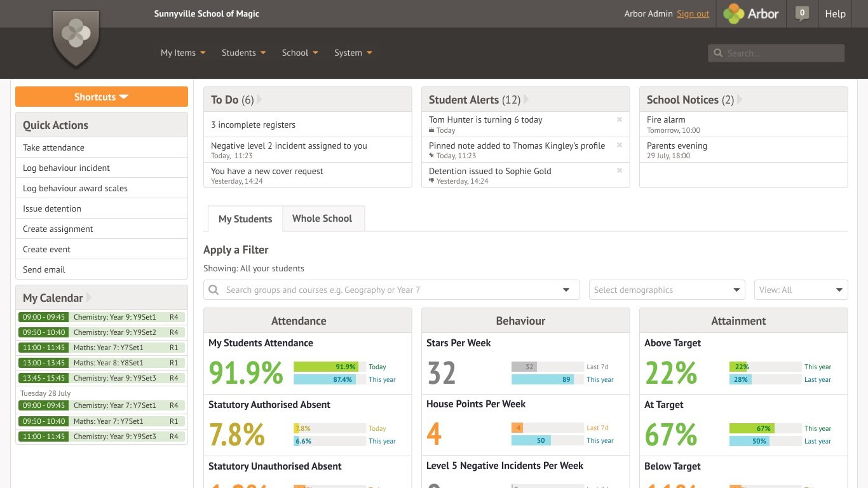Open Tuesday 11:00 Chemistry Y9Set3 event
Image resolution: width=868 pixels, height=488 pixels.
point(102,437)
